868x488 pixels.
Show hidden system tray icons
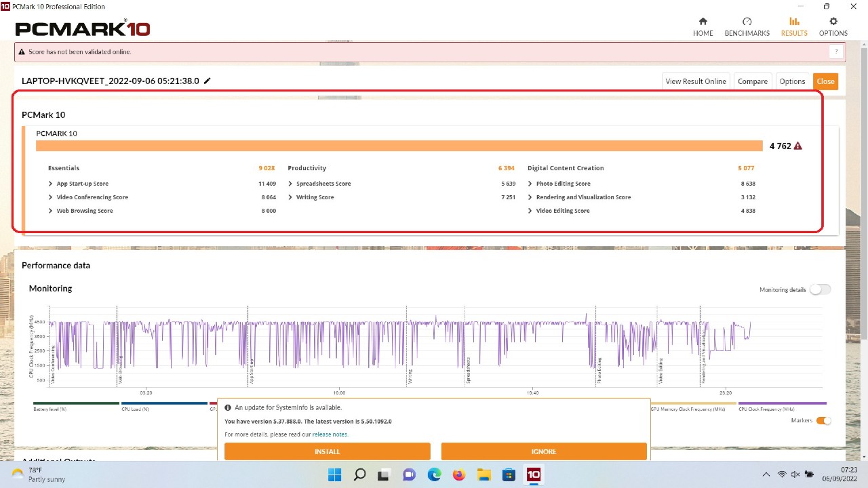click(766, 474)
